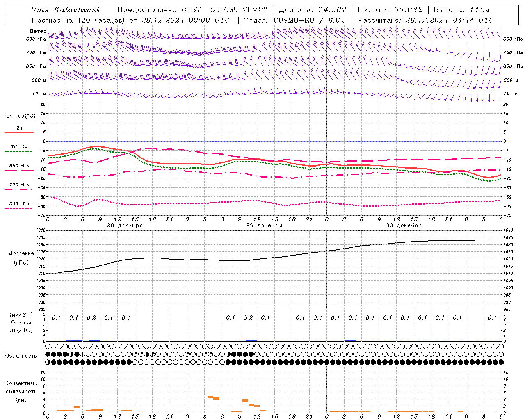Screen dimensions: 525x420
Task: Click the 'Конвективн.' convective cloud label
Action: coord(21,383)
